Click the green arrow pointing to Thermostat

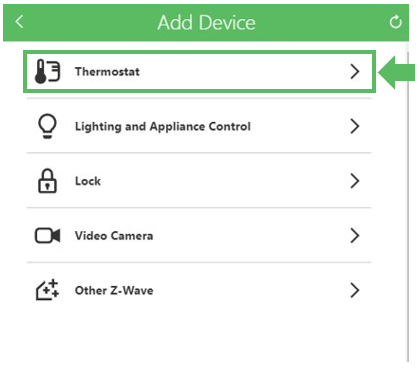point(397,72)
